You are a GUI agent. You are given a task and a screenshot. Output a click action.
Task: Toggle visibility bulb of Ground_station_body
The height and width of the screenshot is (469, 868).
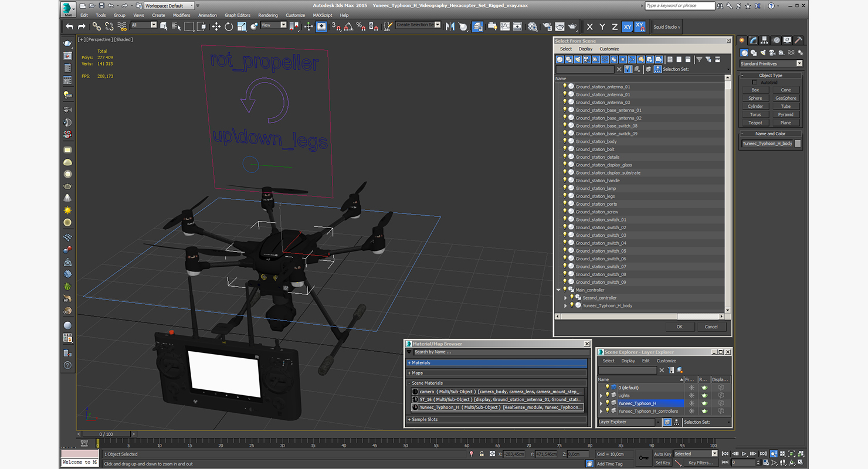click(x=565, y=141)
